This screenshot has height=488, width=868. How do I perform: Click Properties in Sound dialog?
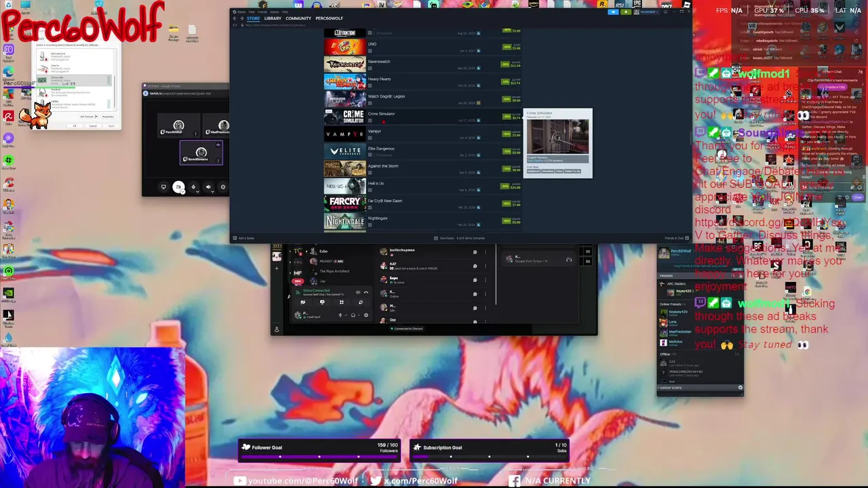(108, 117)
